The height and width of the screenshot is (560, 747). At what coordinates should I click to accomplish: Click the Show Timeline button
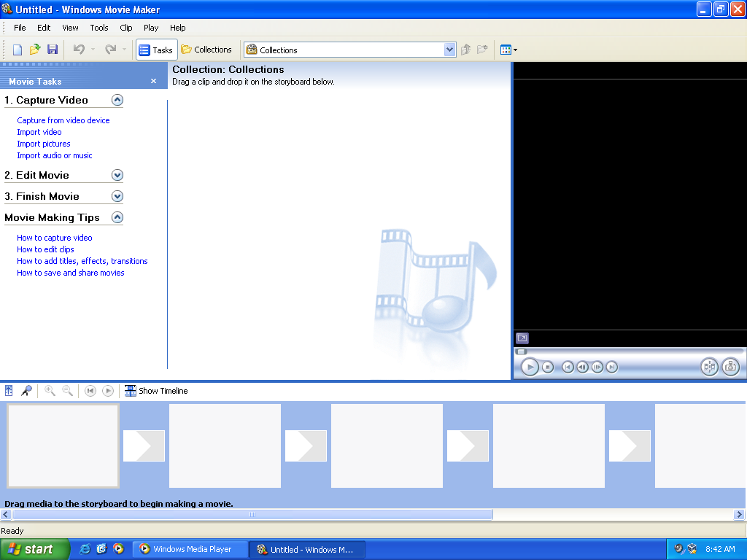tap(156, 391)
